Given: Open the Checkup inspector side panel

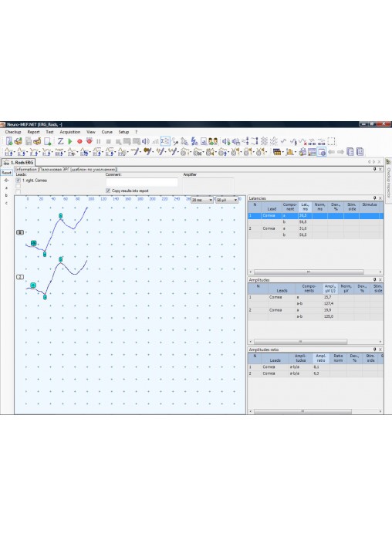Looking at the screenshot, I should pos(389,181).
